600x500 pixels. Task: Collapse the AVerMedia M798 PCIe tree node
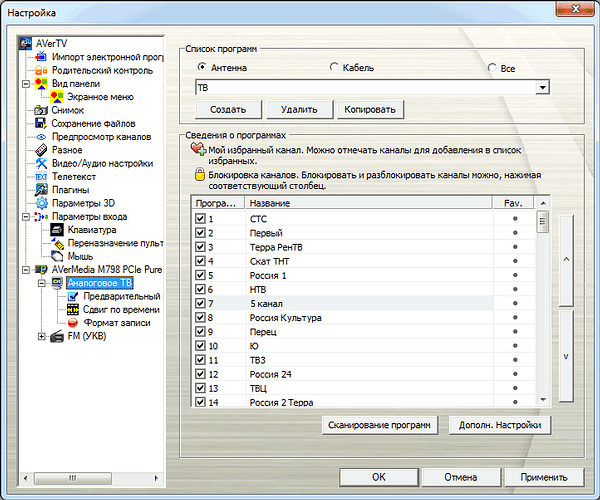tap(26, 270)
